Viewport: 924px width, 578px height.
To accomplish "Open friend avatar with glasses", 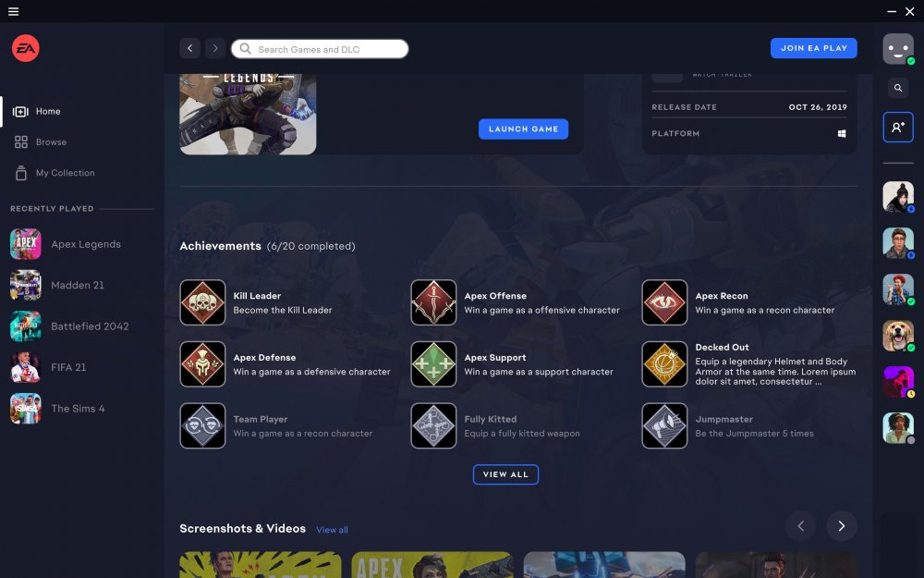I will click(897, 242).
